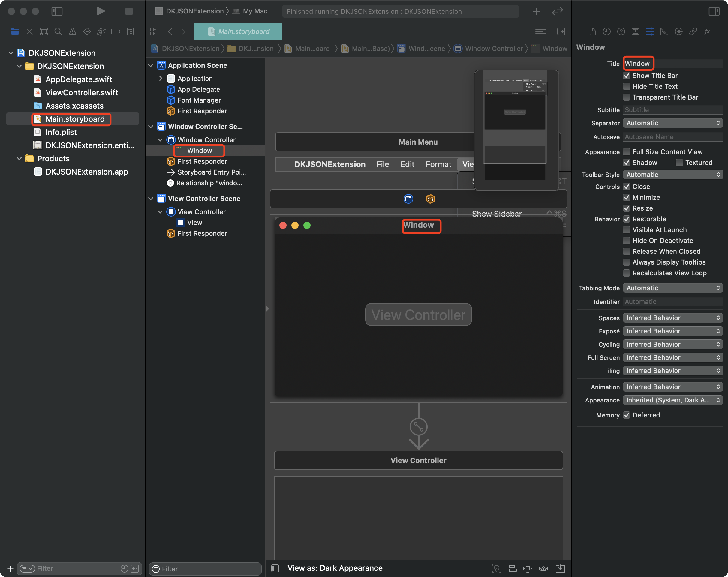The image size is (728, 577).
Task: Select ViewController.swift in project navigator
Action: [x=81, y=92]
